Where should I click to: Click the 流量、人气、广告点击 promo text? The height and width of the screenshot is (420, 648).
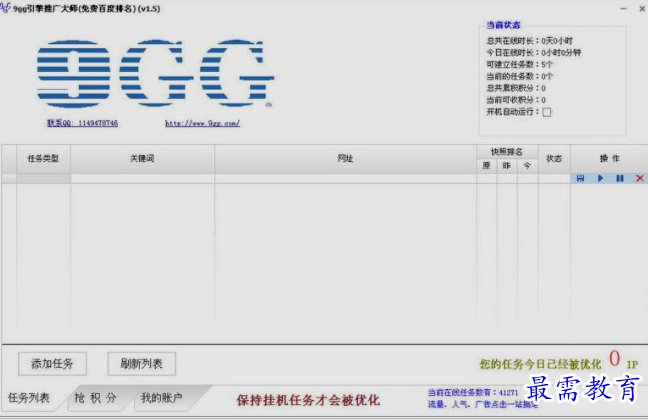(x=483, y=404)
